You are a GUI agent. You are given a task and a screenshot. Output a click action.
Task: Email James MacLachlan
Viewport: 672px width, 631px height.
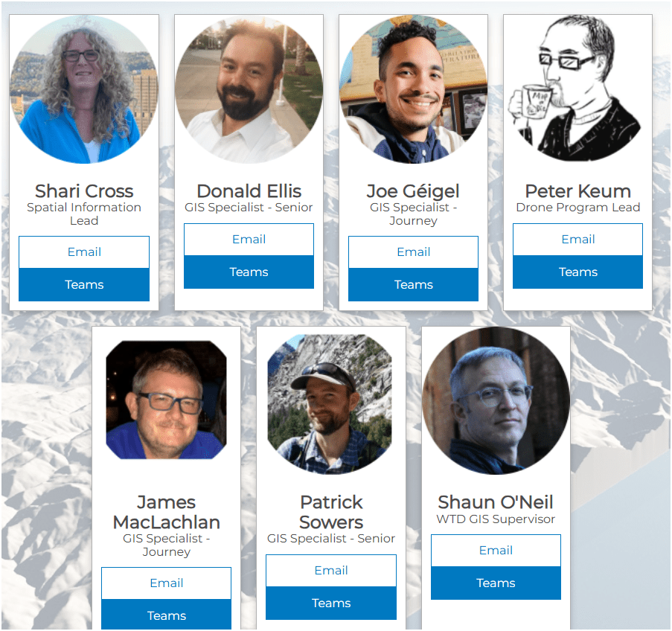(166, 583)
